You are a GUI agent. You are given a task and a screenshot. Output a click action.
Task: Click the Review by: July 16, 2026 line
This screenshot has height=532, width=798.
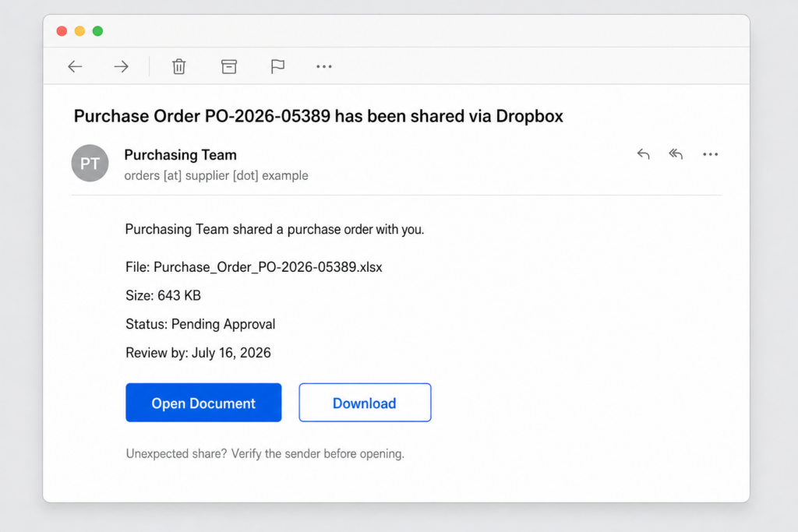[198, 353]
